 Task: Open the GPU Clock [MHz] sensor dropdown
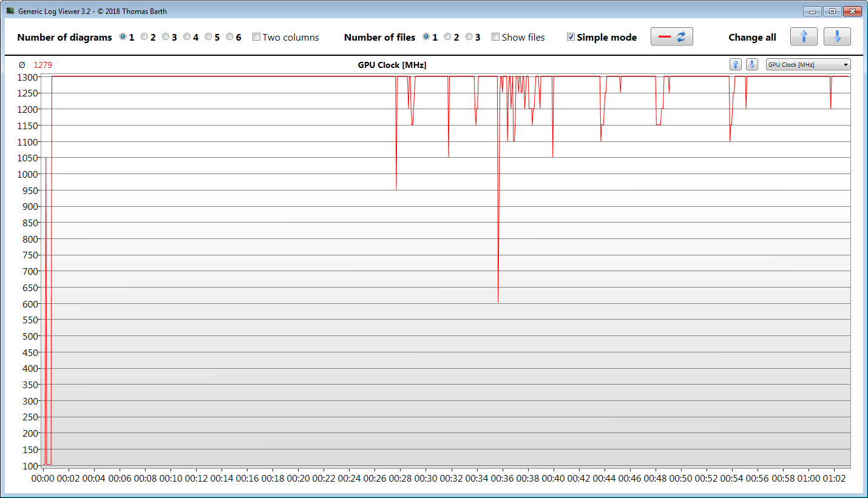pos(809,64)
